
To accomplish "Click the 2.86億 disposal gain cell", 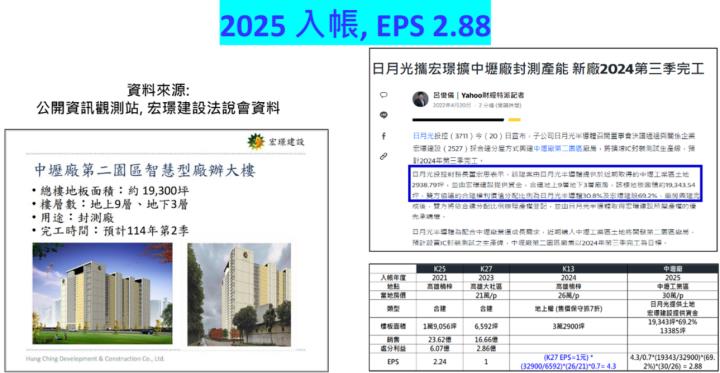I will (485, 348).
